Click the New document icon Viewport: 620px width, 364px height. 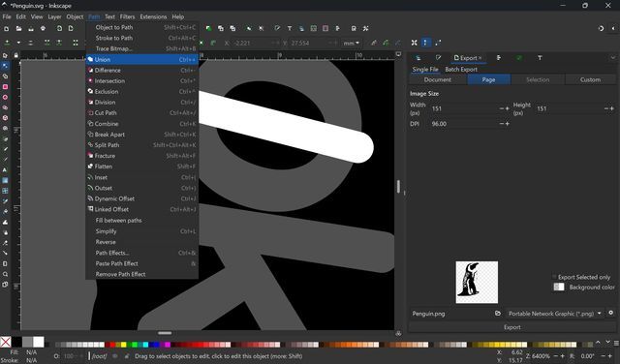7,28
